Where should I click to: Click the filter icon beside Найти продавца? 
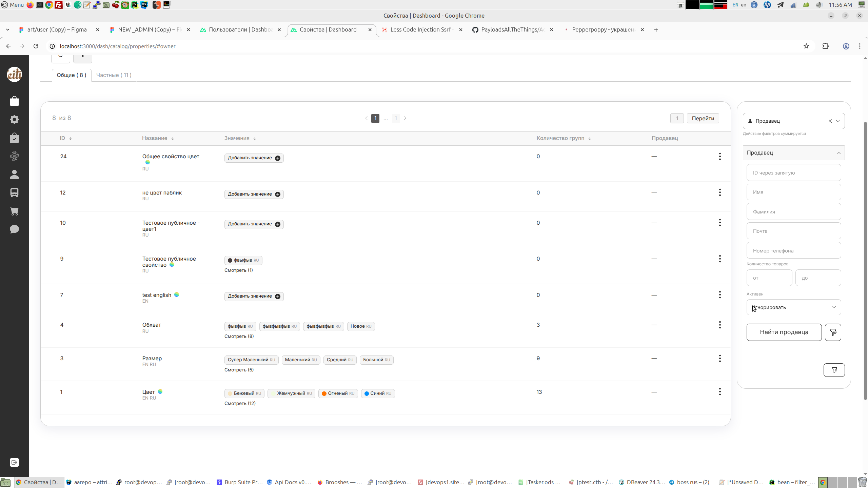[833, 332]
